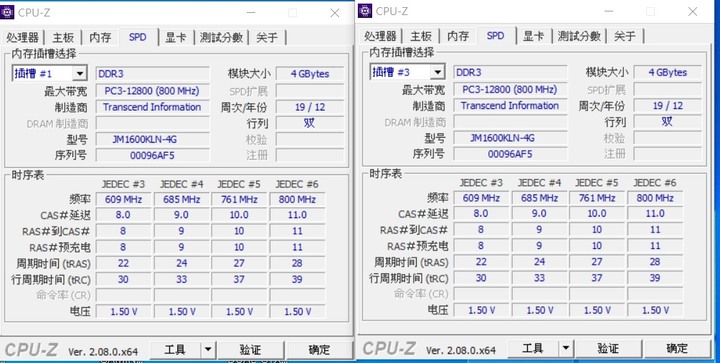Click 761 MHz frequency in left window

tap(239, 199)
